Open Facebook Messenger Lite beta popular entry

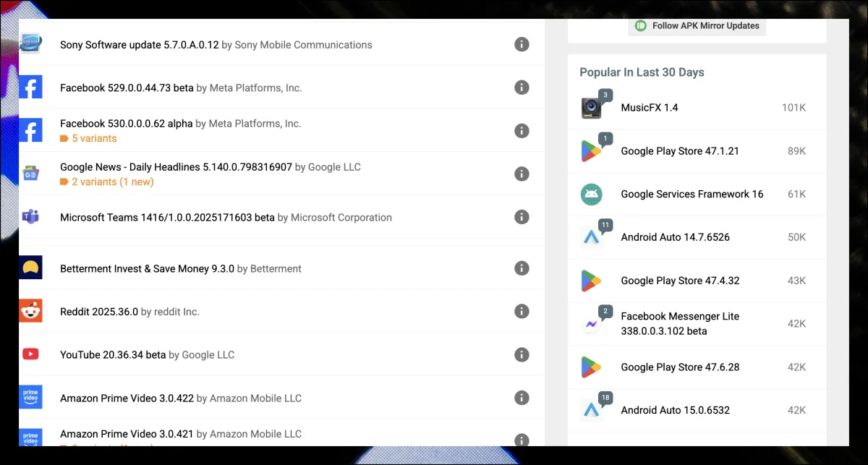679,323
